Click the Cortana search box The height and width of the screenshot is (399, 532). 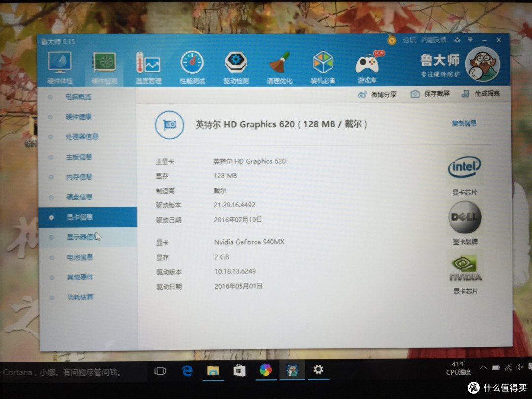tap(72, 372)
